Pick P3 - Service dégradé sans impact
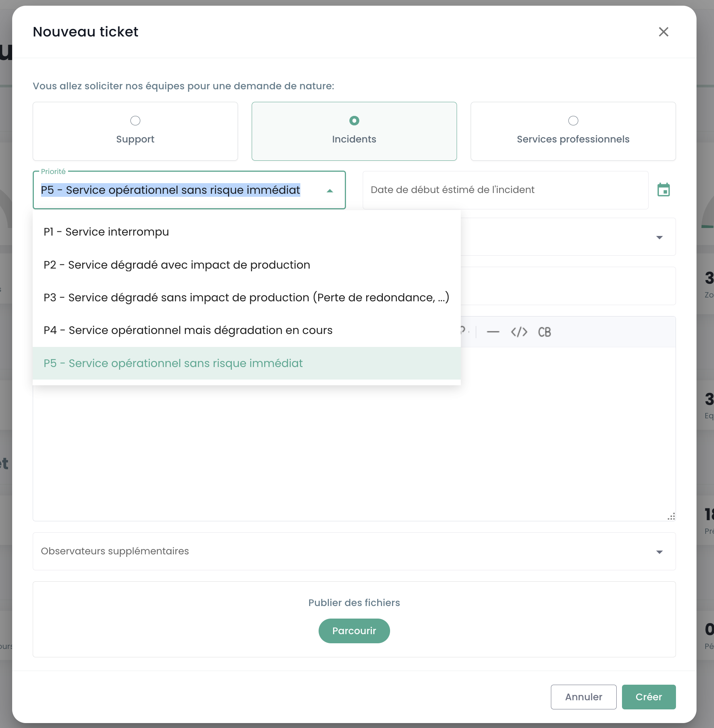 246,298
